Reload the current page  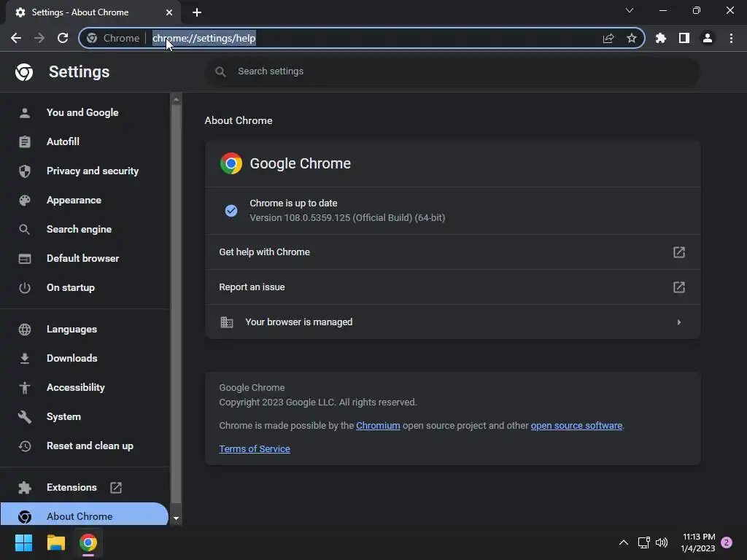point(63,38)
